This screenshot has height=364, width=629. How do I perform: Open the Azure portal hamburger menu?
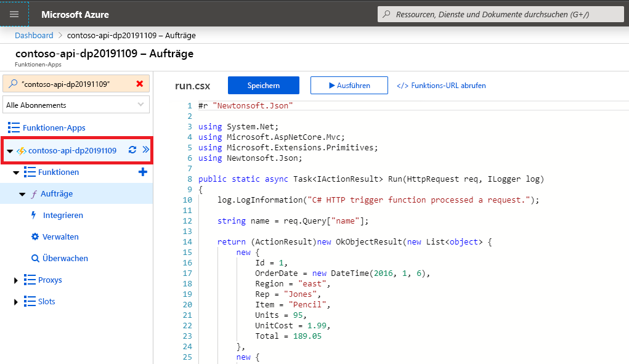[14, 14]
